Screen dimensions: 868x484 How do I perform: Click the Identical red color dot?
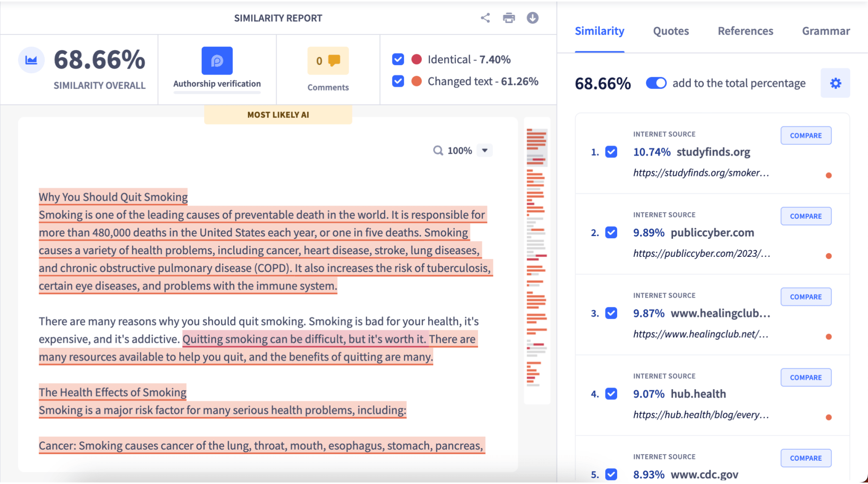click(x=417, y=59)
